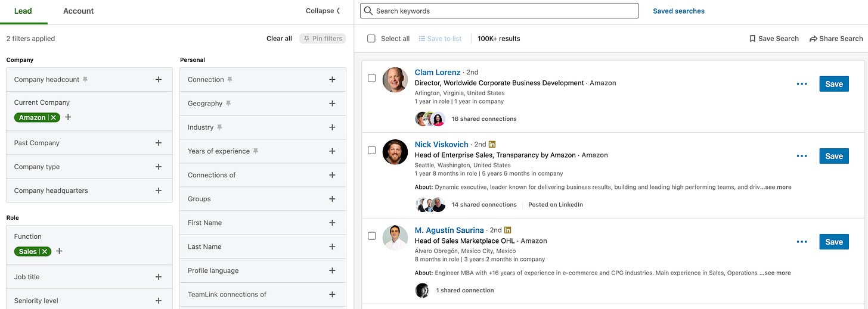
Task: Save M. Agustín Saurina as a lead
Action: [834, 242]
